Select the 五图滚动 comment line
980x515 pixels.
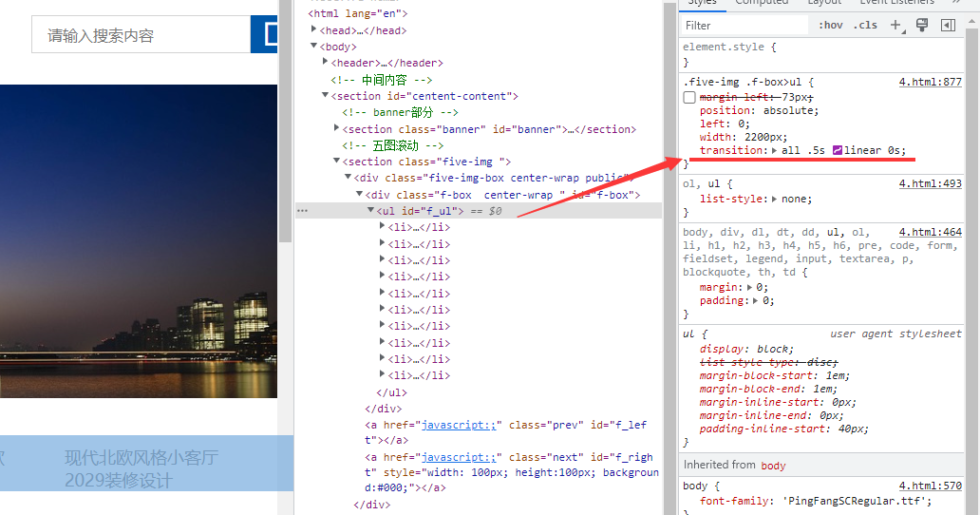coord(392,145)
